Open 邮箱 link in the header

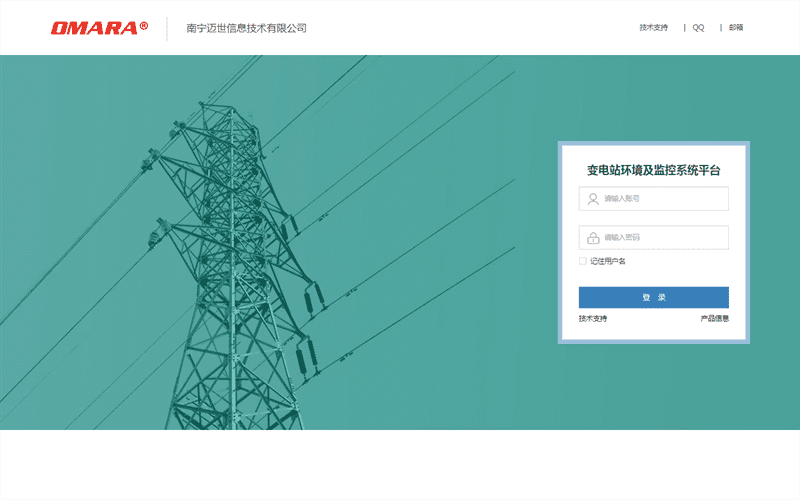pos(736,28)
